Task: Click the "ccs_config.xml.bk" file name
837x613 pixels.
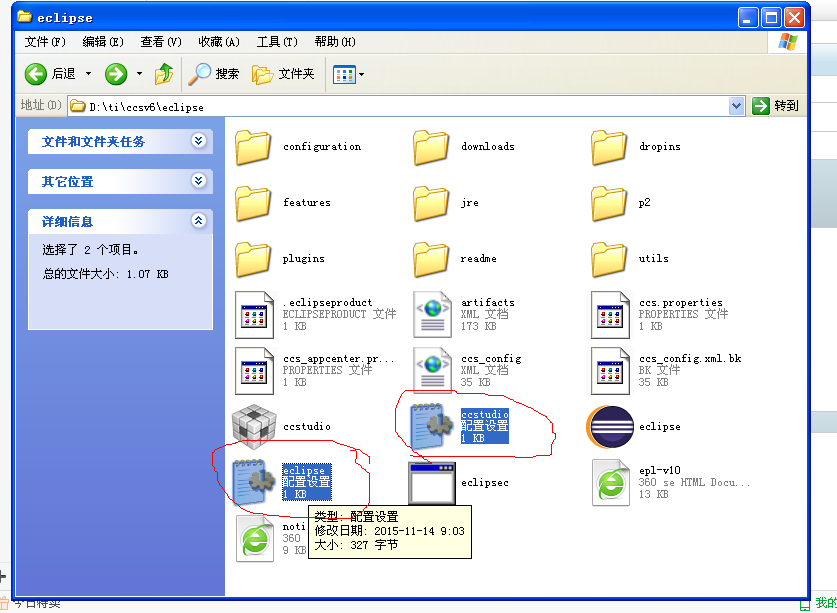Action: [690, 358]
